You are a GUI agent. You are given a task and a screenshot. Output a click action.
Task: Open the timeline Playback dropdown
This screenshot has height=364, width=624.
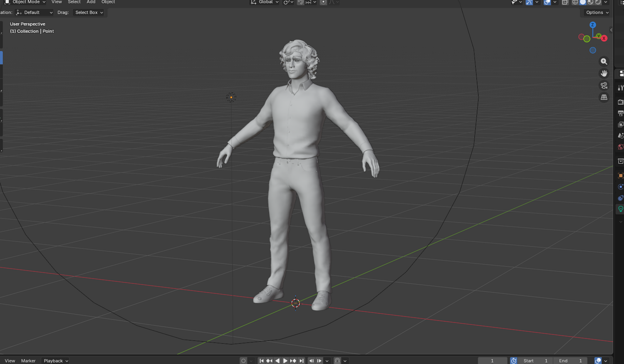tap(56, 361)
